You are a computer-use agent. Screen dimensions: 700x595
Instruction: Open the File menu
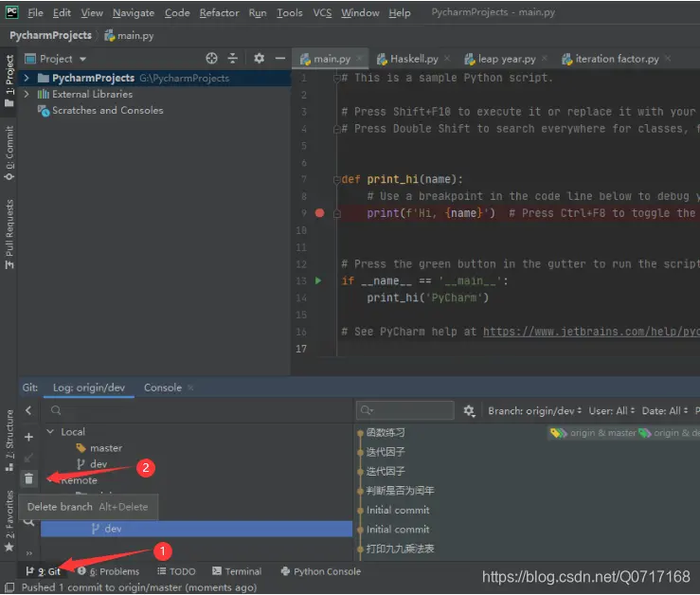coord(35,13)
